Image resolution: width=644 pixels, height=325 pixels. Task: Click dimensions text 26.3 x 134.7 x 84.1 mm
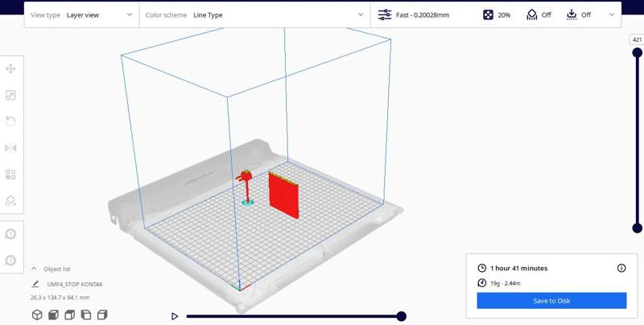click(x=60, y=298)
